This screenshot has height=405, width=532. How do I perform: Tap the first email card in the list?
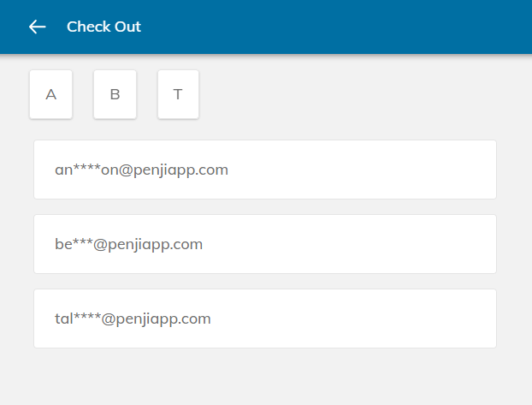[265, 170]
